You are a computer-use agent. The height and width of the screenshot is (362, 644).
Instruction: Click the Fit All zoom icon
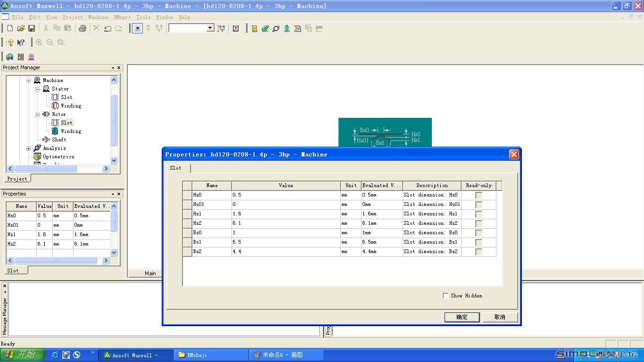click(61, 42)
